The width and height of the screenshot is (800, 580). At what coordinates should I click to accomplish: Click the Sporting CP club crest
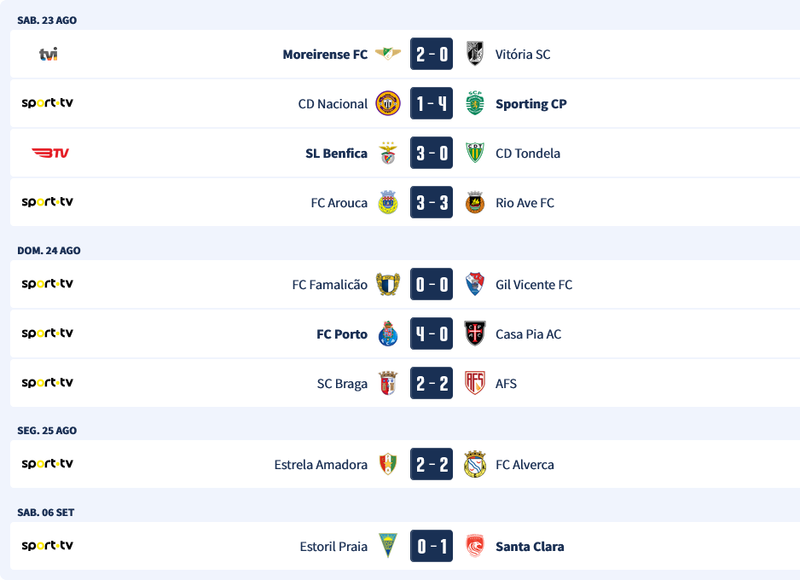[475, 104]
